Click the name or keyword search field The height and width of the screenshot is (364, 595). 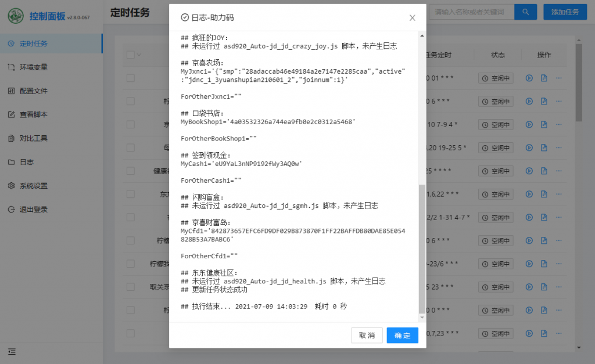tap(471, 12)
